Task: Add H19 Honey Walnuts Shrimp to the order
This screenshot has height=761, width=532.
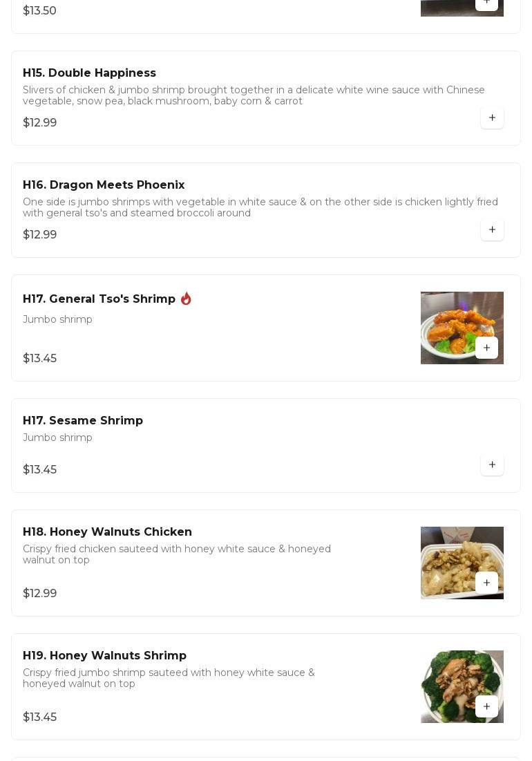Action: (x=486, y=706)
